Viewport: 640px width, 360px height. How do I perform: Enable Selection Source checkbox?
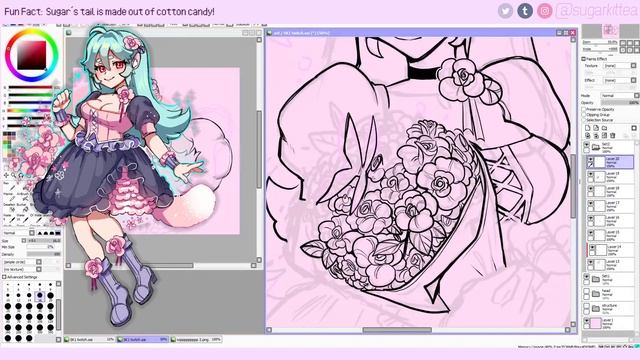(x=584, y=120)
